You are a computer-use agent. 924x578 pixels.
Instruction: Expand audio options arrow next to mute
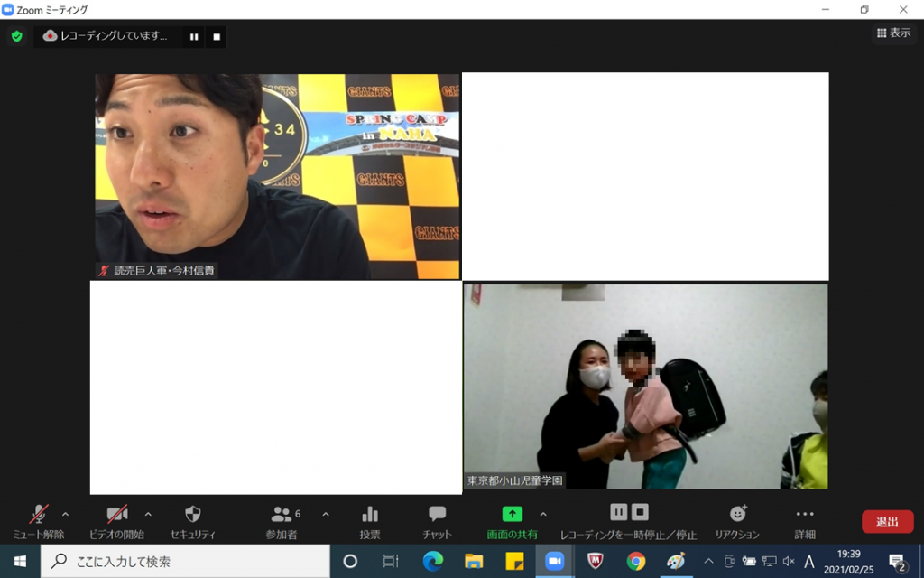point(65,514)
